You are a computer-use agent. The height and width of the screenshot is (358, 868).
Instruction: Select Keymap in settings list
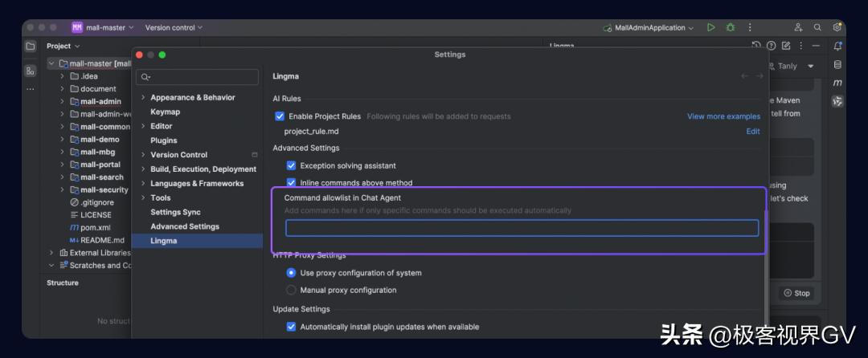[165, 112]
